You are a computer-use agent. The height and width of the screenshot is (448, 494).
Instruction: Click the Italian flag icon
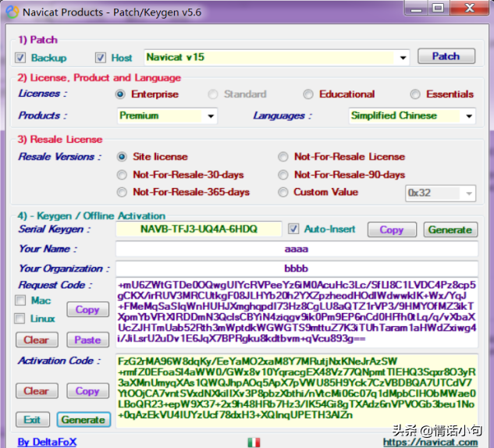[x=254, y=442]
